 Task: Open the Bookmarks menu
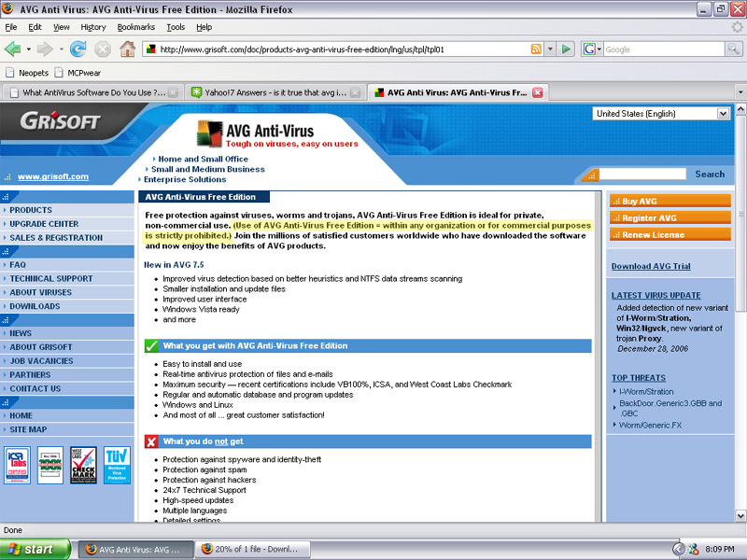135,27
